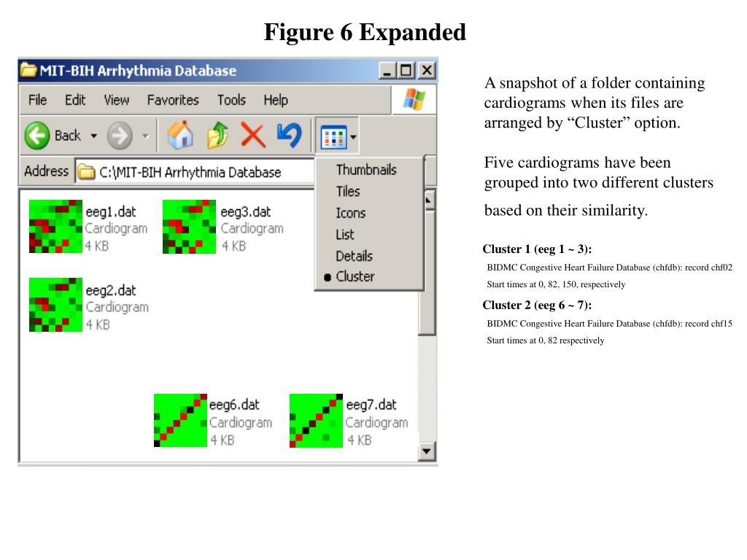Click the vertical scrollbar thumb
This screenshot has width=747, height=560.
tap(427, 274)
